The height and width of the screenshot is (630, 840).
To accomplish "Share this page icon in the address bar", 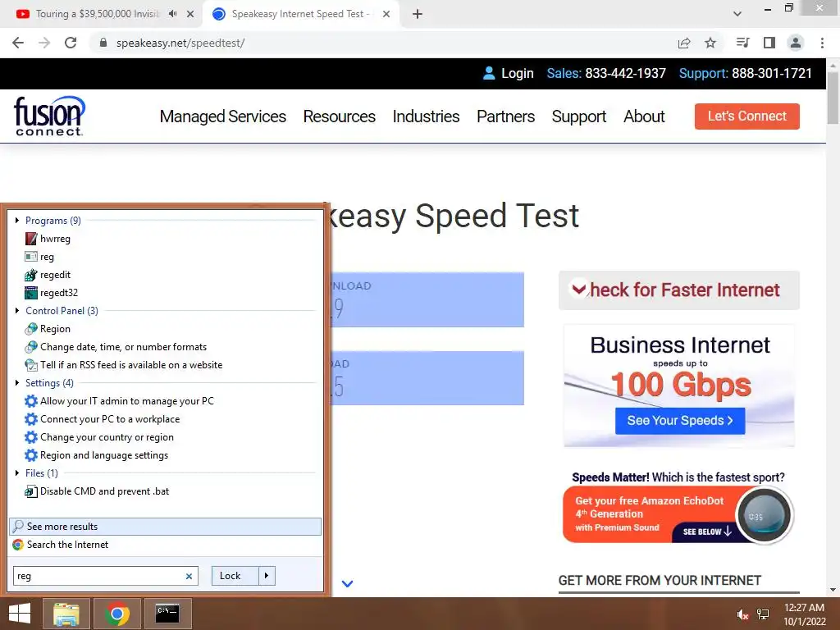I will pos(684,43).
